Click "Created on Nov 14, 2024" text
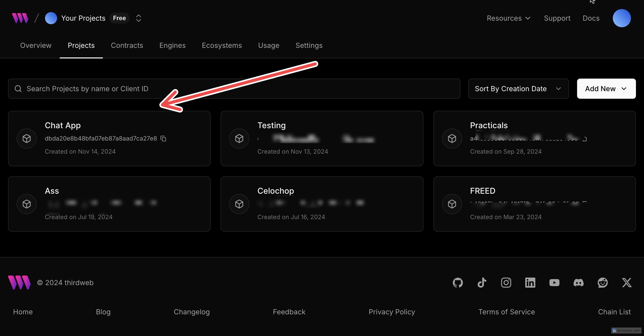This screenshot has height=336, width=644. click(80, 152)
